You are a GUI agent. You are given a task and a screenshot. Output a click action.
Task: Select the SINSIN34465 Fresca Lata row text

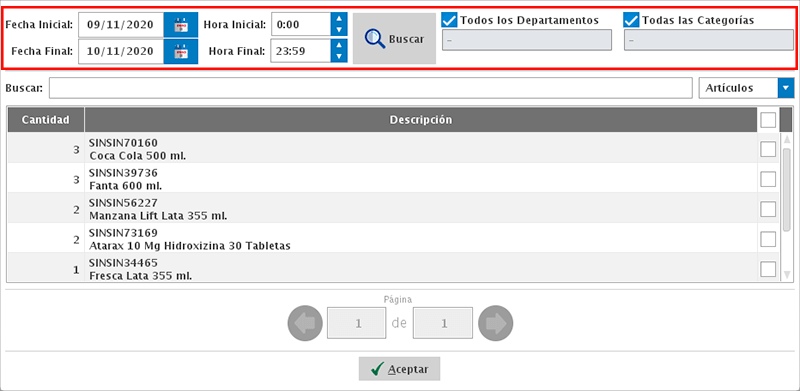point(140,269)
